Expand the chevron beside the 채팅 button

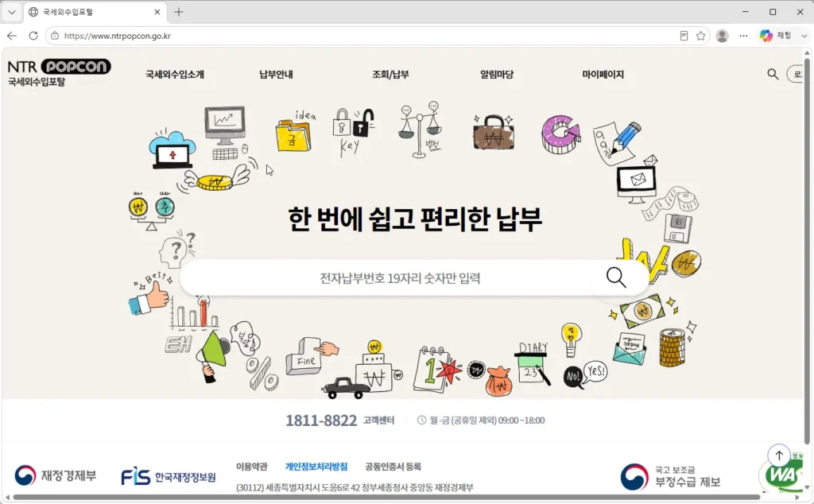click(804, 36)
